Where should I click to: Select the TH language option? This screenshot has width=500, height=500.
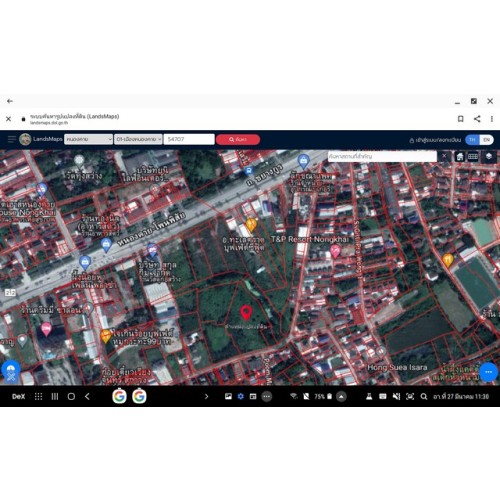(472, 140)
